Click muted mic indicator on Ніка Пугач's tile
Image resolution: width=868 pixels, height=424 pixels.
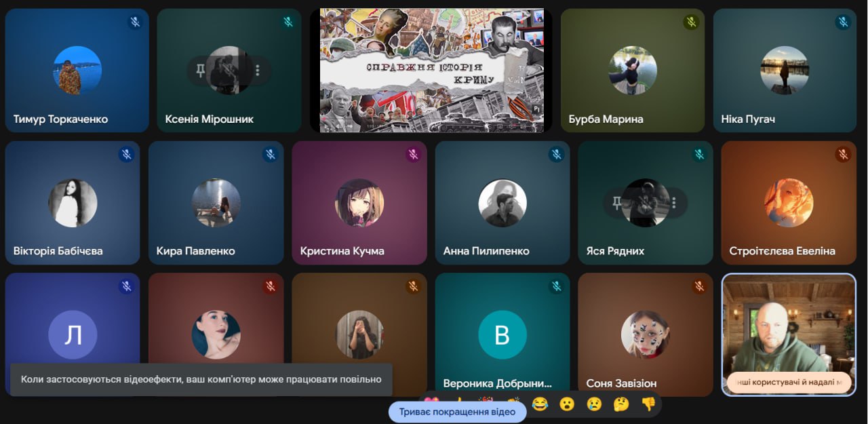point(843,22)
